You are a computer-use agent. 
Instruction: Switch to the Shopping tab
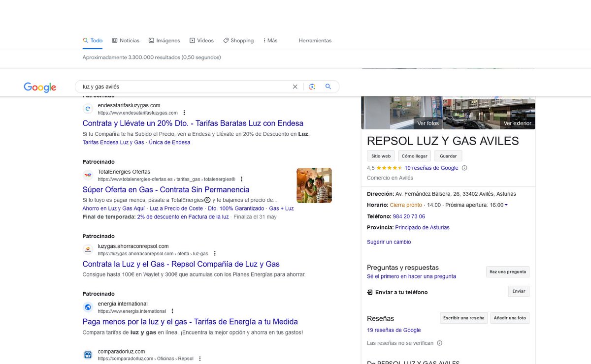[x=238, y=40]
